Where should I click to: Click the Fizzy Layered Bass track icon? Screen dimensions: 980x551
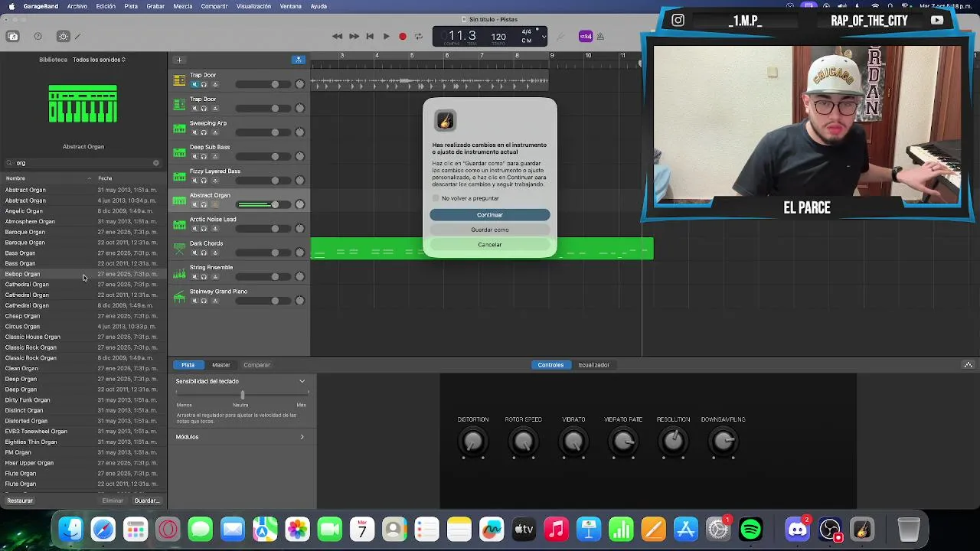pos(179,176)
